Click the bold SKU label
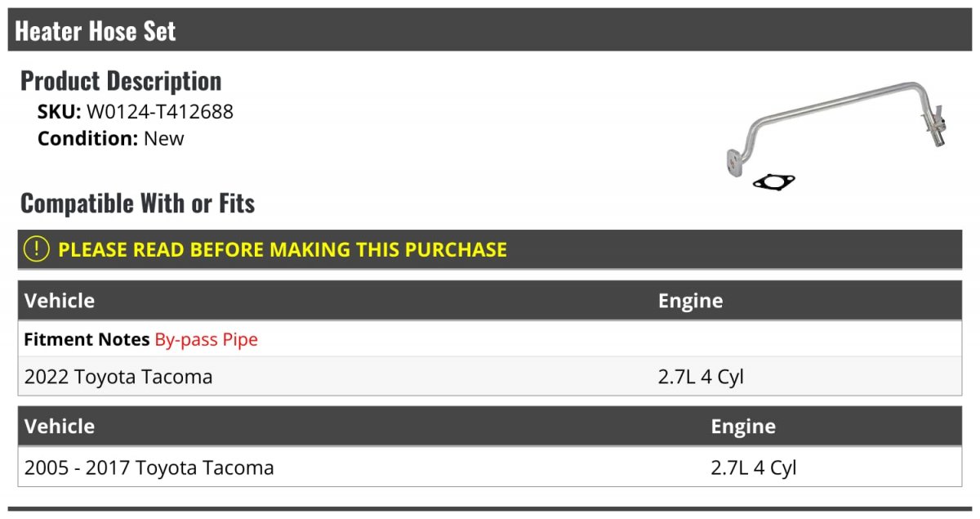This screenshot has height=519, width=980. point(59,112)
